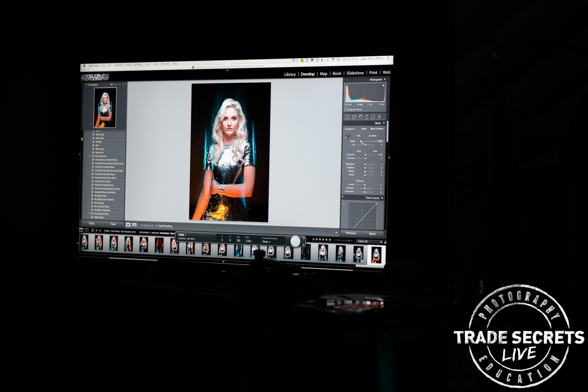Collapse the Histogram panel
This screenshot has height=392, width=588.
pyautogui.click(x=385, y=80)
